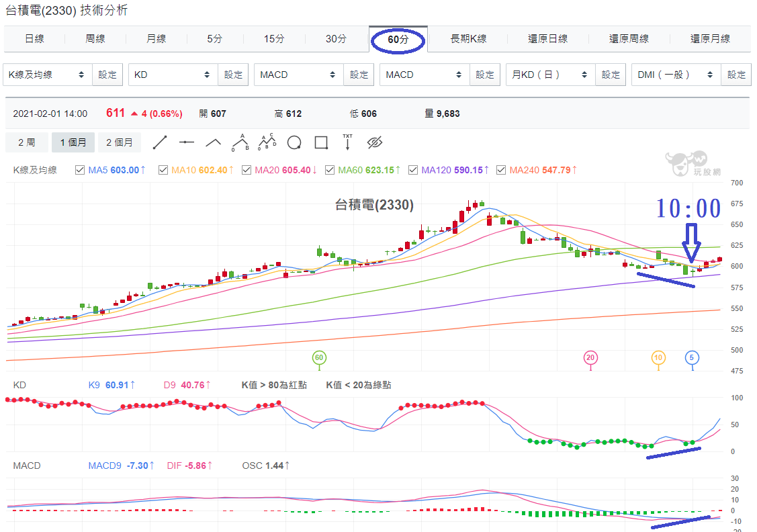Select the circle drawing tool

click(294, 142)
